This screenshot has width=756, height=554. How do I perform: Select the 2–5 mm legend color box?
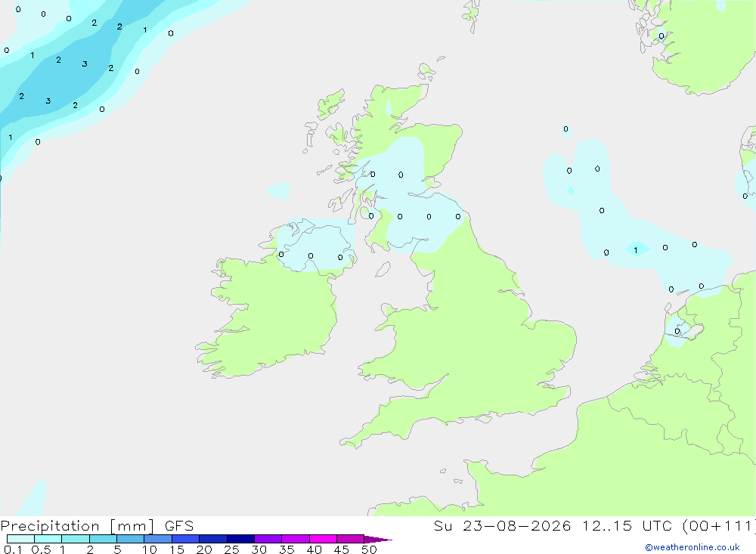pyautogui.click(x=103, y=539)
